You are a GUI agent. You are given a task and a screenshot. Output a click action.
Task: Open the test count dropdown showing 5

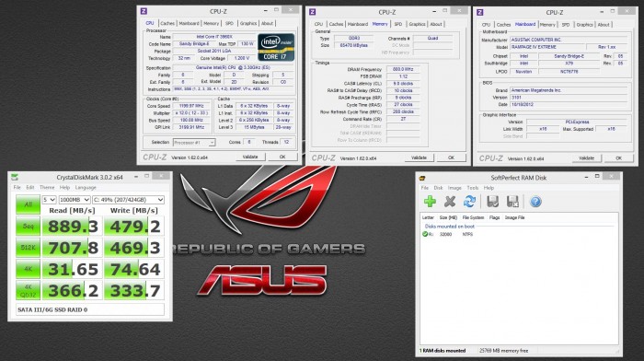pos(49,200)
